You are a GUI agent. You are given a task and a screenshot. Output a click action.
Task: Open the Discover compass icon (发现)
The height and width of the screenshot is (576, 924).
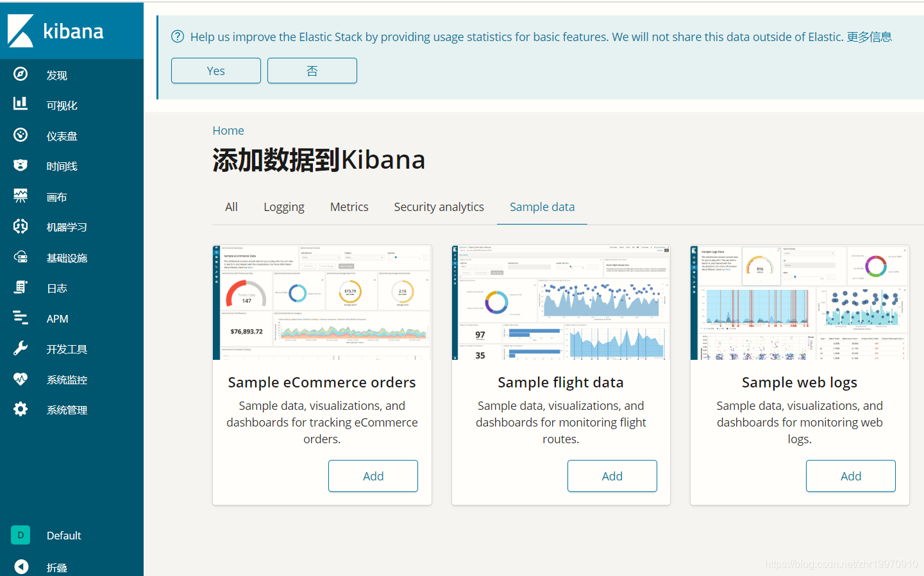tap(21, 74)
